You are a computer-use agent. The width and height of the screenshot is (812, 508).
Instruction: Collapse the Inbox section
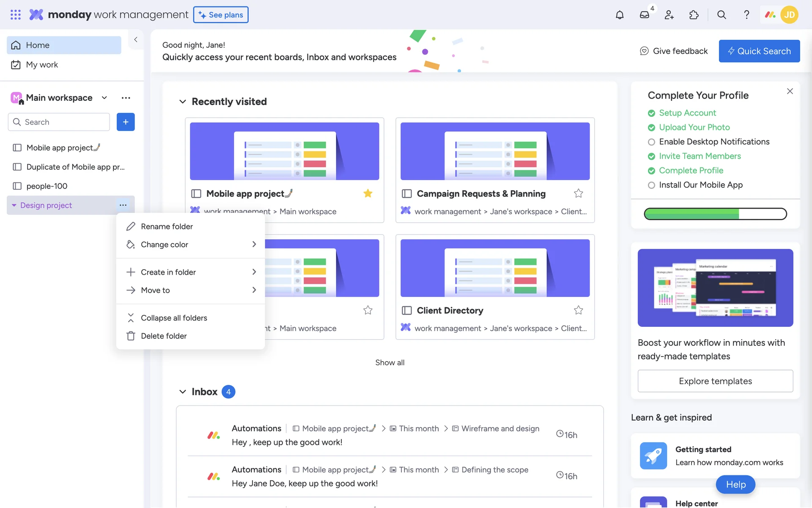coord(183,392)
